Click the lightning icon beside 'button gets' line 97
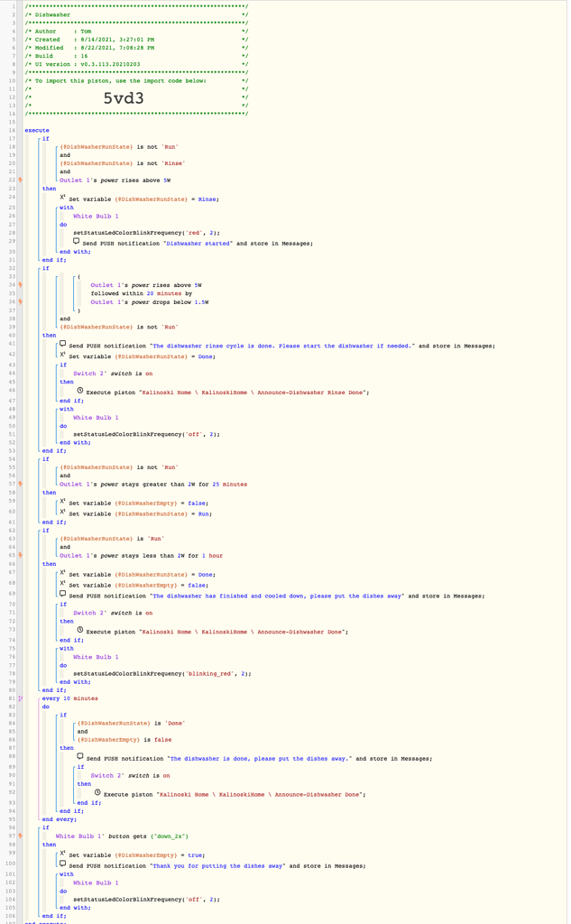The width and height of the screenshot is (571, 924). tap(20, 836)
